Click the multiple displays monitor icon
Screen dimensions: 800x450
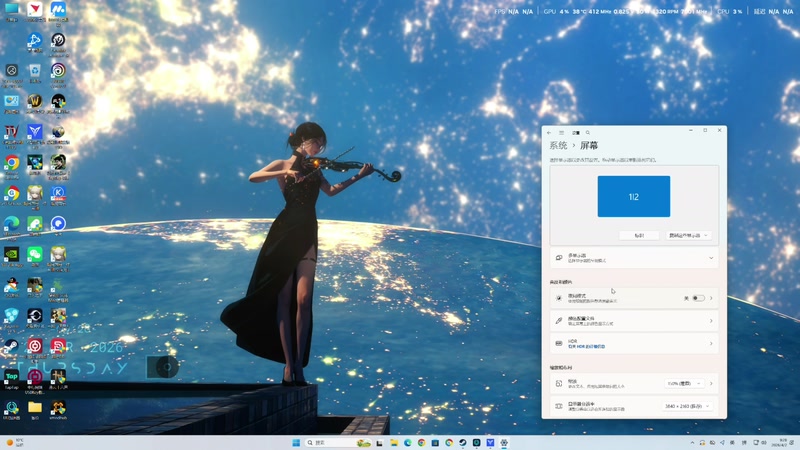[x=559, y=258]
